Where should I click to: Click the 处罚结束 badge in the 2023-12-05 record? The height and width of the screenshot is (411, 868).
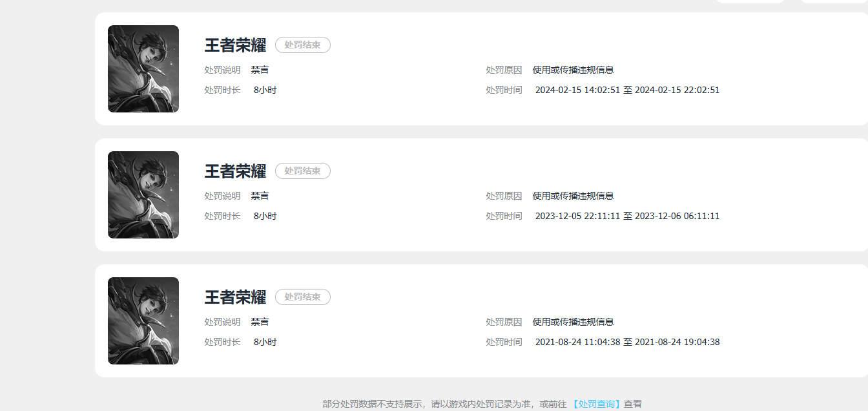click(303, 171)
